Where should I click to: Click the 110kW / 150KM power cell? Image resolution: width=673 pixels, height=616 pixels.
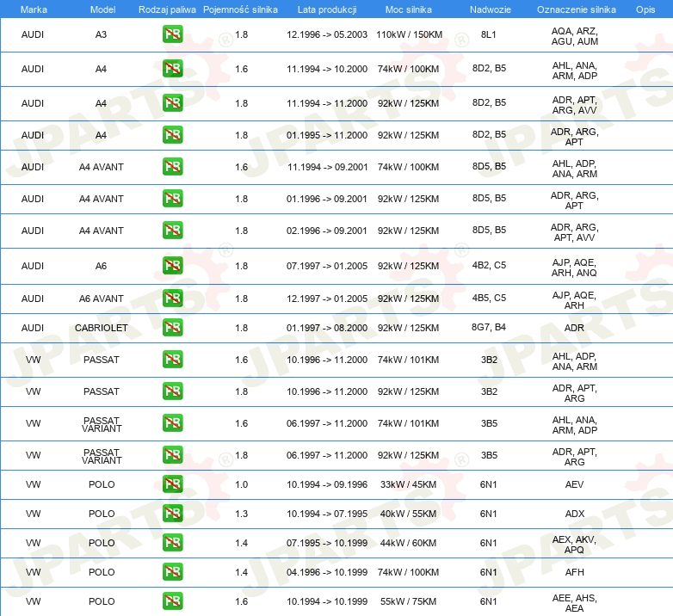click(409, 34)
